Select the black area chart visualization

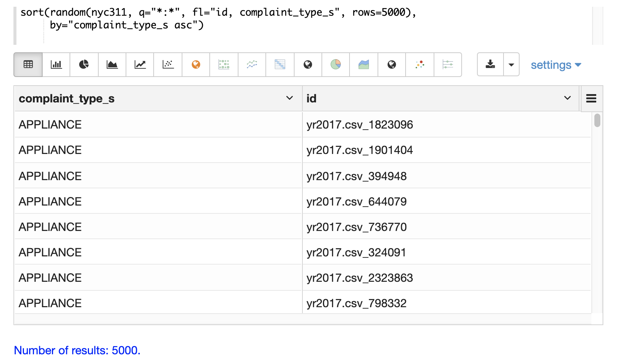[112, 65]
